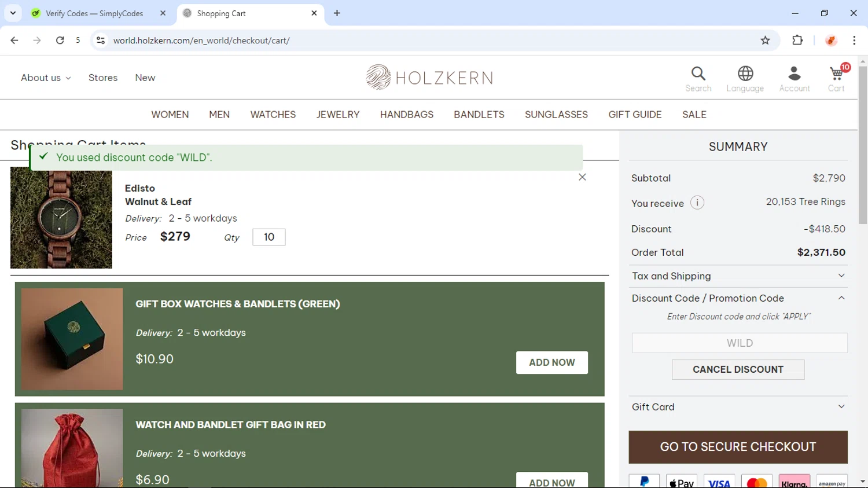This screenshot has width=868, height=488.
Task: Click the browser address bar URL
Action: pos(201,41)
